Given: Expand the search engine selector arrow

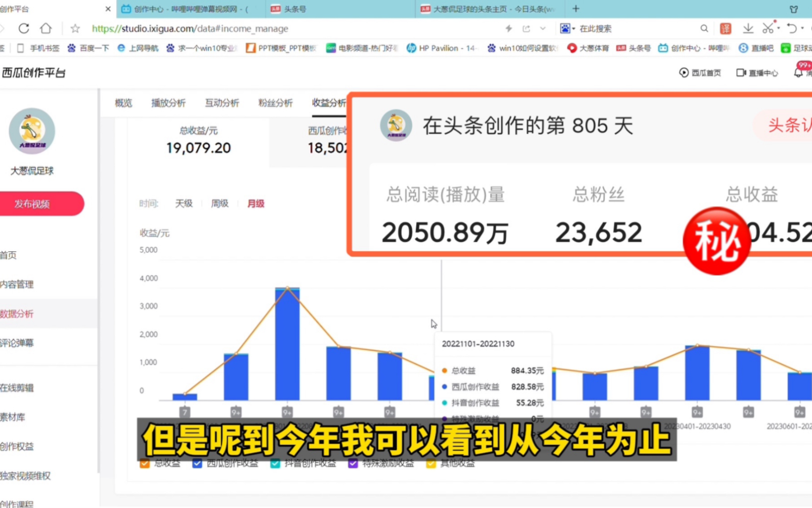Looking at the screenshot, I should [x=574, y=29].
